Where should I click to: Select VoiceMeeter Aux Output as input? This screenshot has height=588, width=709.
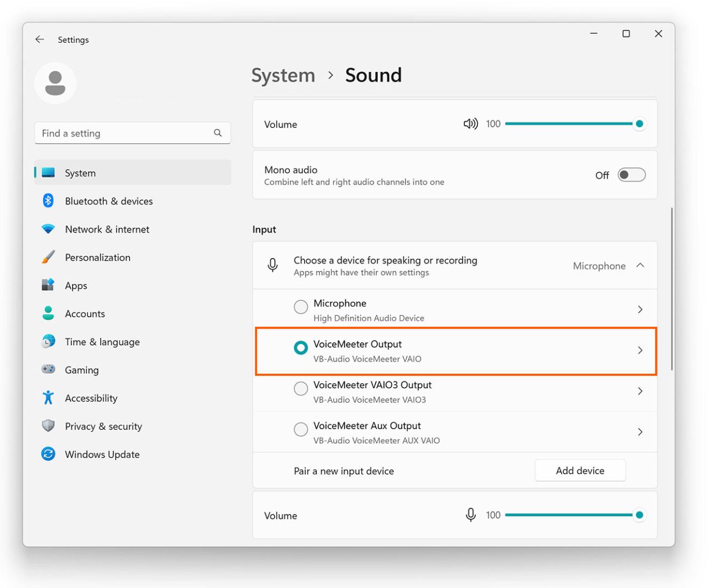(x=301, y=429)
